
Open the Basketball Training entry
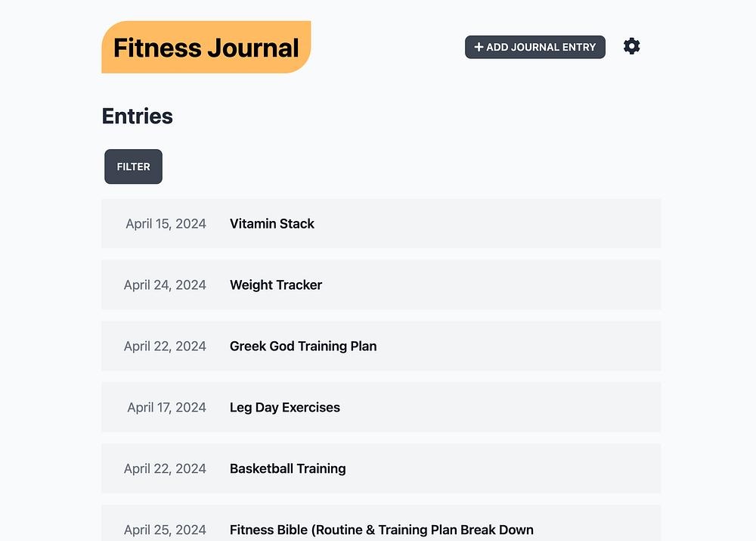coord(288,468)
